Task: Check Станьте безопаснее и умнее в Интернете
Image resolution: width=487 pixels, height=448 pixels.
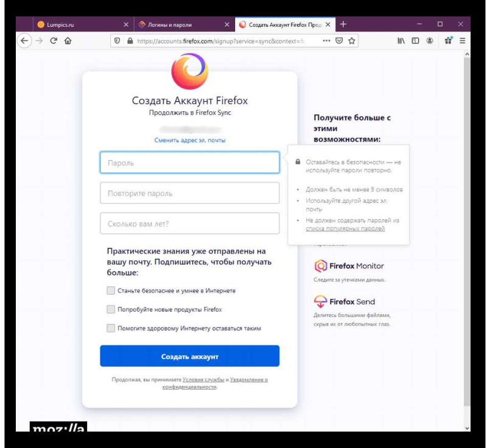Action: 111,290
